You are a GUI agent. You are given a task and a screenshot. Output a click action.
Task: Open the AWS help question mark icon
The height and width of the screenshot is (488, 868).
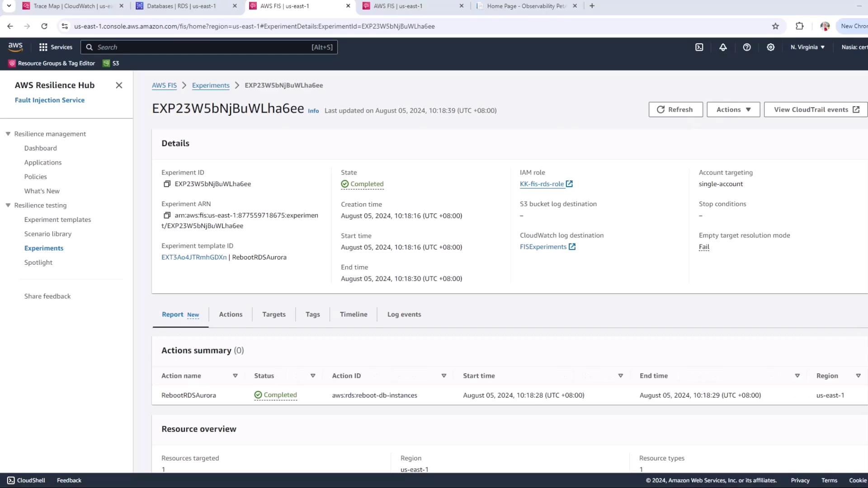click(747, 47)
